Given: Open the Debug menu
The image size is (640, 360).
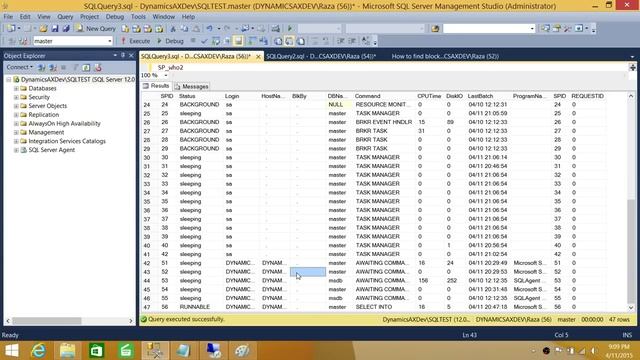Looking at the screenshot, I should pos(115,17).
